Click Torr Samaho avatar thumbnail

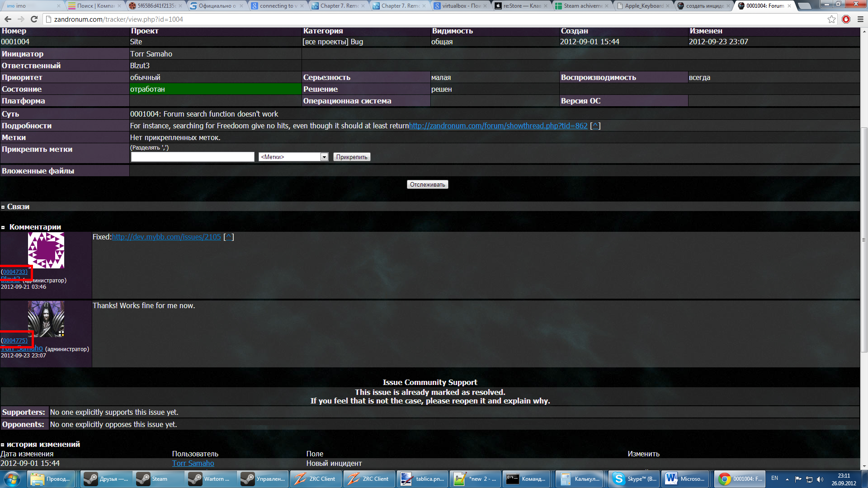pyautogui.click(x=46, y=319)
